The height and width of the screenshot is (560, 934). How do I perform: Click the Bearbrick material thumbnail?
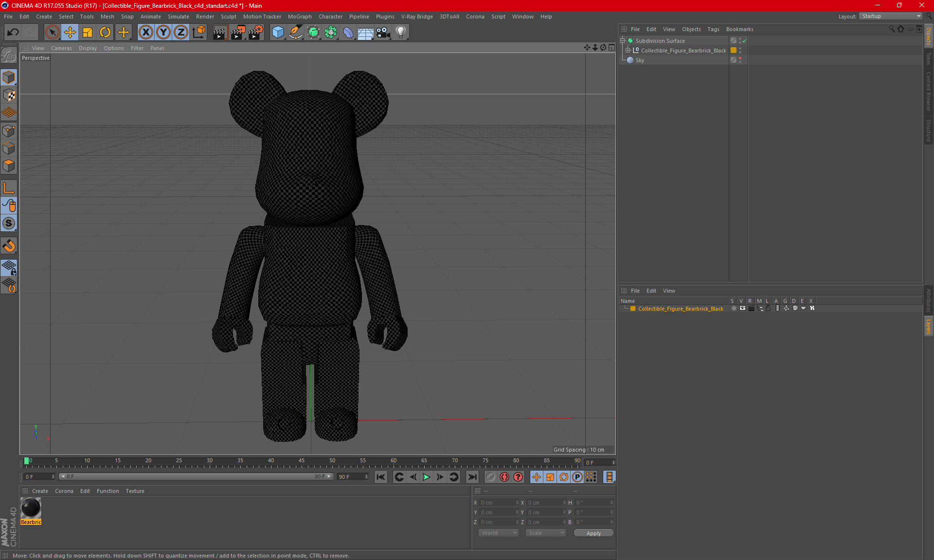click(x=31, y=508)
